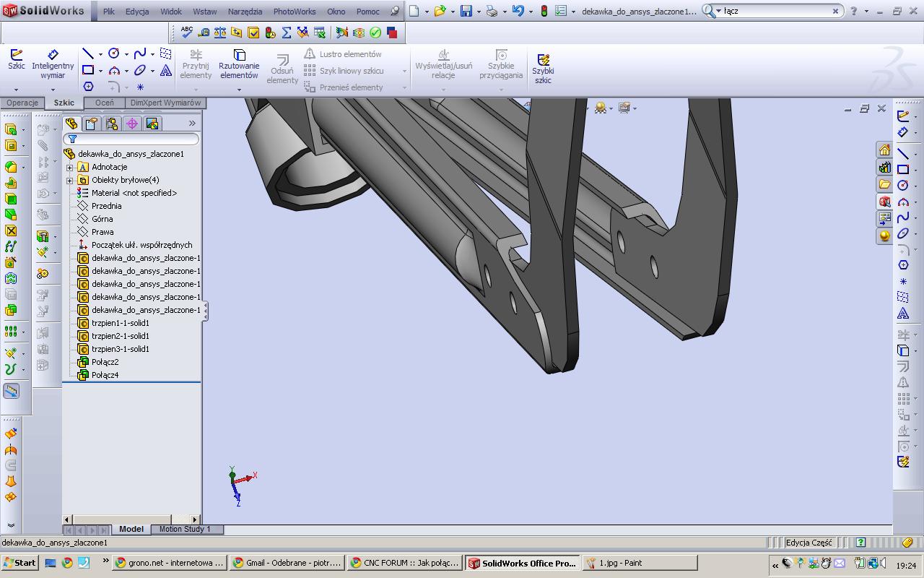
Task: Open dropdown arrow beside Line tool
Action: click(x=100, y=54)
